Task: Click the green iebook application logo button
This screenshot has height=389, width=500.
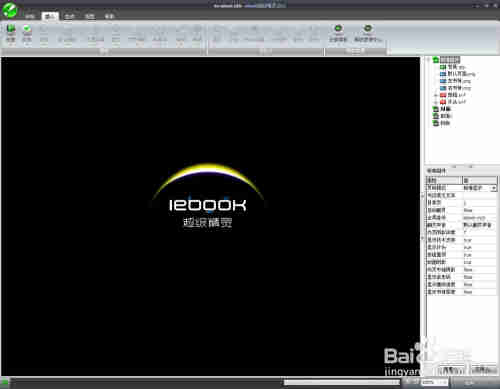Action: point(10,10)
